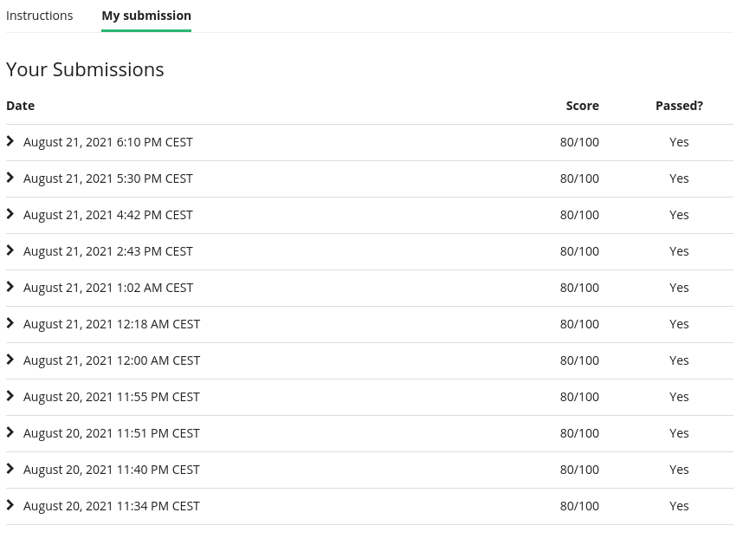
Task: Expand the August 21, 12:00 AM submission chevron
Action: (x=10, y=360)
